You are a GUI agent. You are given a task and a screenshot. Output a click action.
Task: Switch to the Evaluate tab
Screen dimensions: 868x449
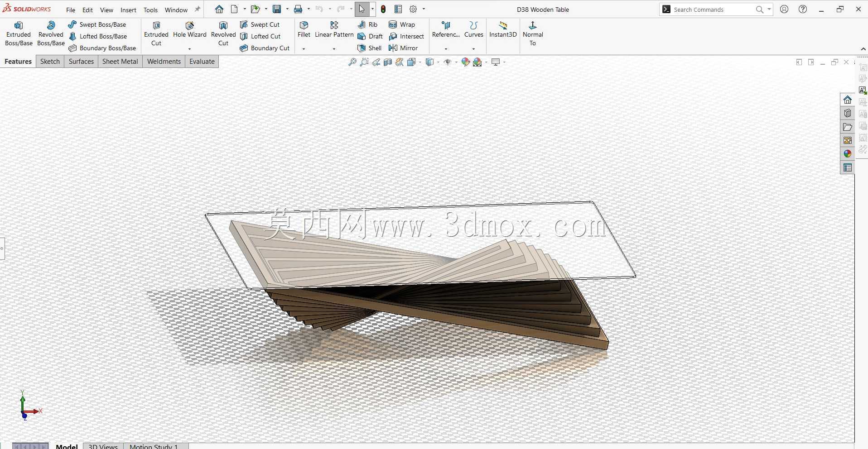point(202,62)
